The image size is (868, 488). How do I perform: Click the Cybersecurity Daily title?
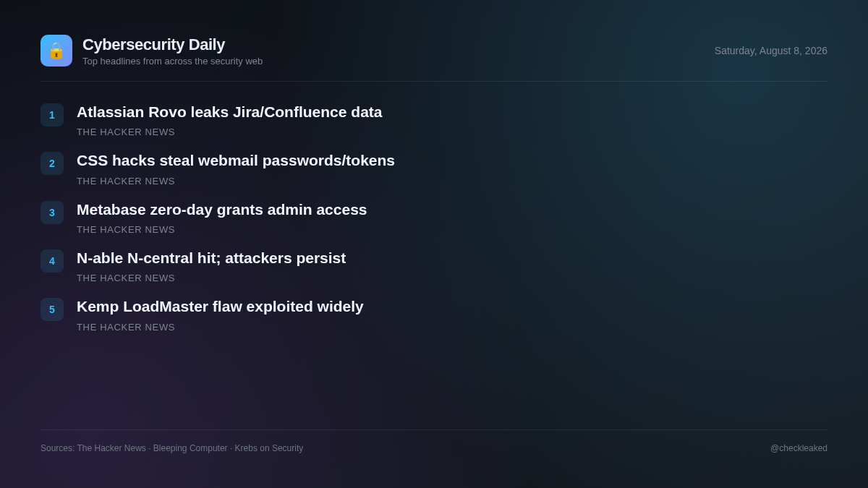[x=153, y=44]
